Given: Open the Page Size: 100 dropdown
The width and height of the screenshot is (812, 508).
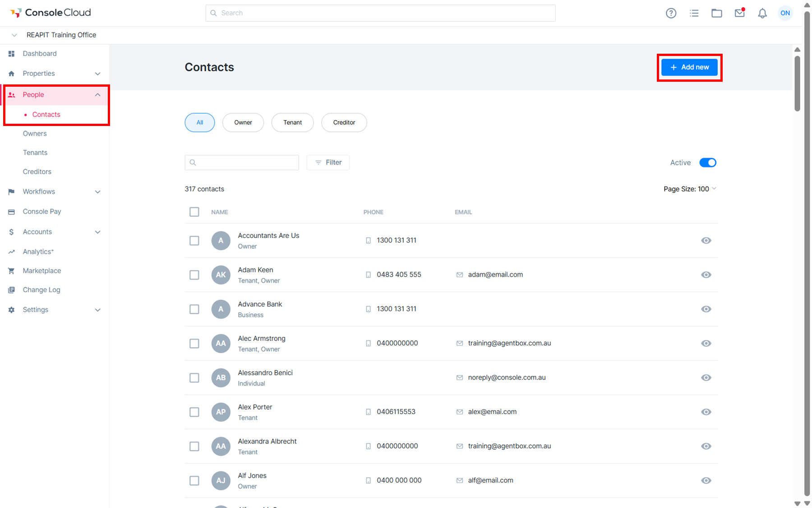Looking at the screenshot, I should click(690, 189).
